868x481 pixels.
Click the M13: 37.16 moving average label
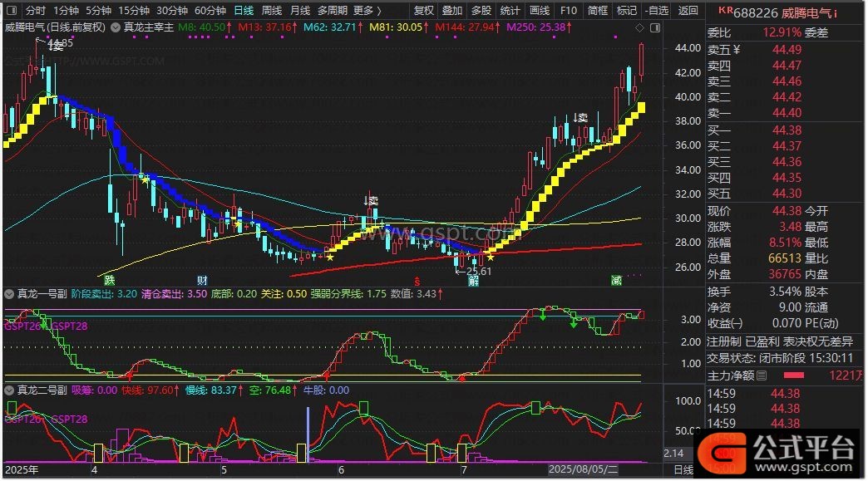coord(268,27)
